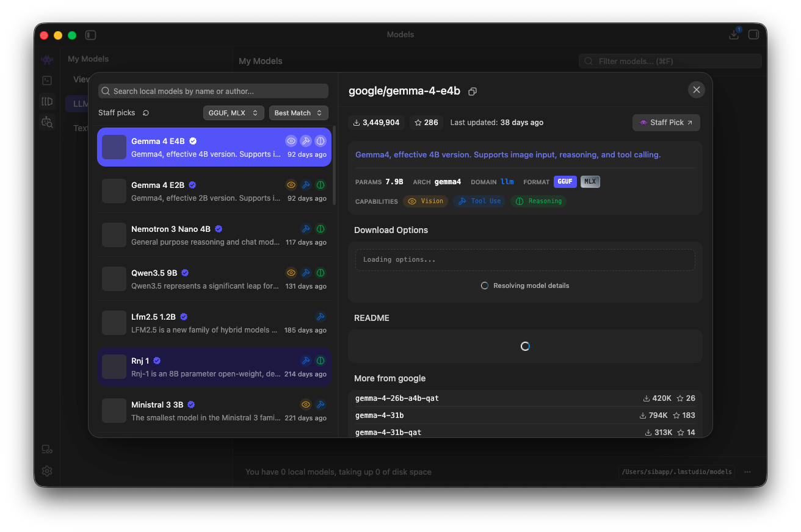Open gemma-4-31b-qat under More from google
The height and width of the screenshot is (532, 801).
[x=525, y=432]
